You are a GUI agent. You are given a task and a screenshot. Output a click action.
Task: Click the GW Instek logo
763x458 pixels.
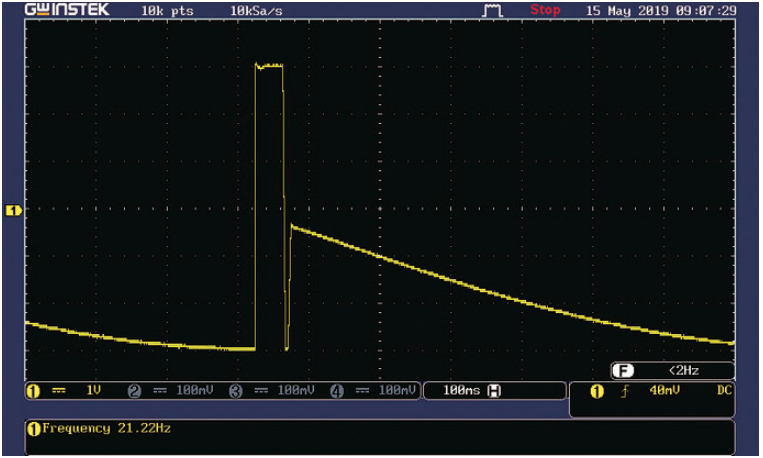coord(67,10)
